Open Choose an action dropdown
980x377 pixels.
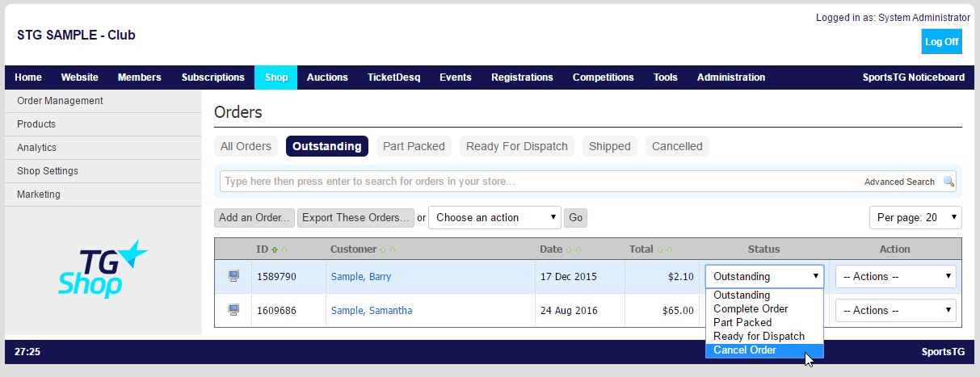[494, 217]
